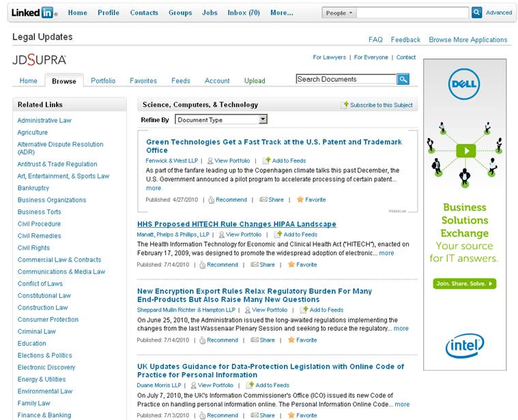Switch to JD Supra Home tab

click(29, 80)
